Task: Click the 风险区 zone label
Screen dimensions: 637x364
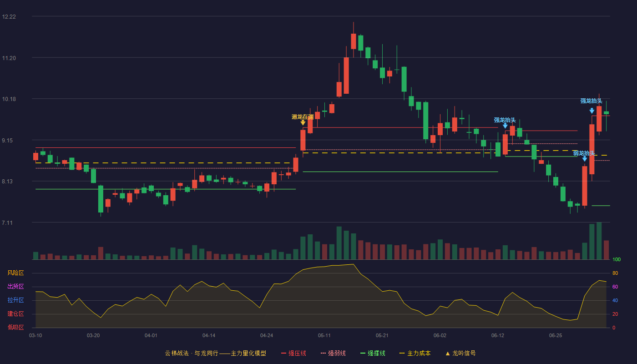Action: click(x=15, y=273)
